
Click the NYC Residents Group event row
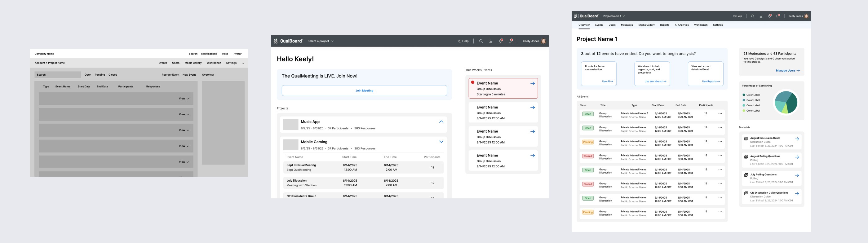364,196
